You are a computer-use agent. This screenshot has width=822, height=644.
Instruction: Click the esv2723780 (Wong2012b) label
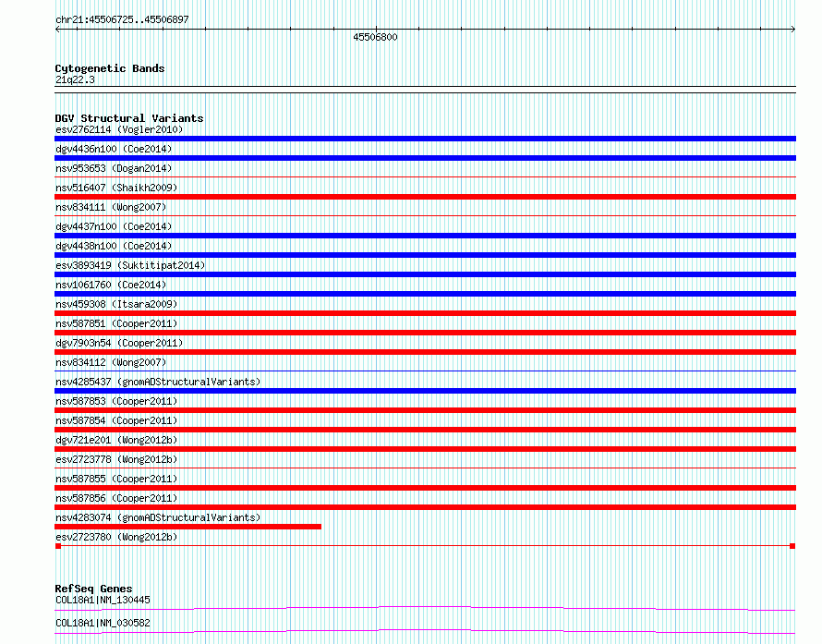pyautogui.click(x=116, y=537)
